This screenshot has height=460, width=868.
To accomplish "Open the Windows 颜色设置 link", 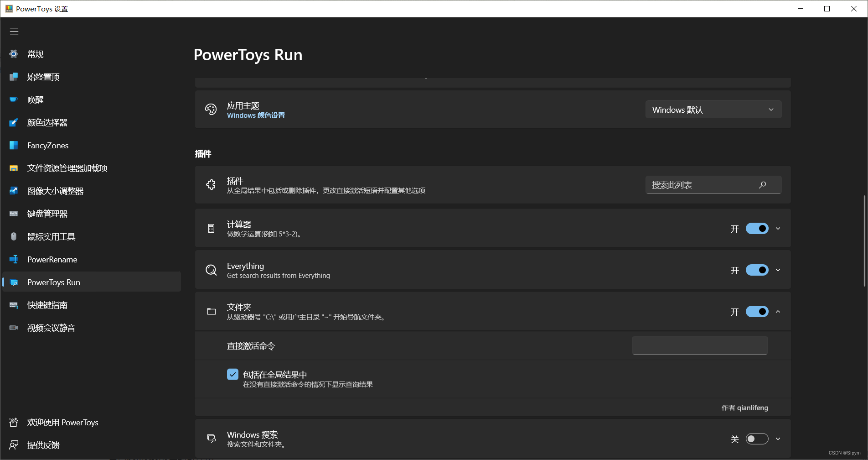I will click(x=256, y=115).
